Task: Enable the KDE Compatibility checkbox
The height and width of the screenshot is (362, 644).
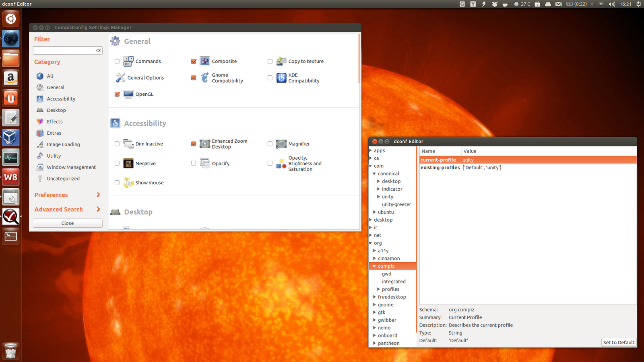Action: pos(270,78)
